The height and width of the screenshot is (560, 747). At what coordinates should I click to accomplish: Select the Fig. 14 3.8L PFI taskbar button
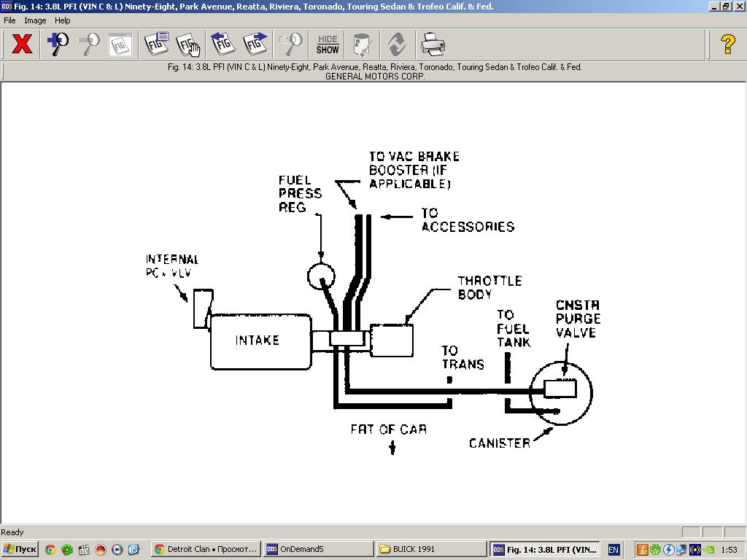(544, 549)
